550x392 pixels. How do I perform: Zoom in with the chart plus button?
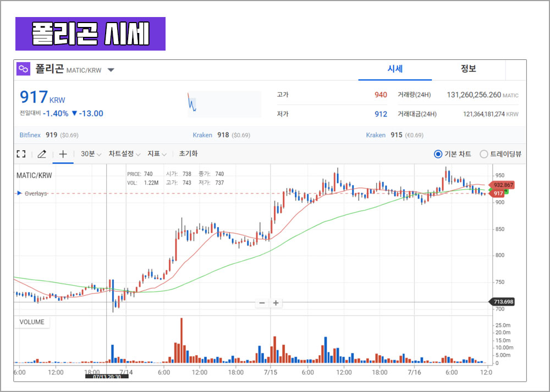click(276, 303)
